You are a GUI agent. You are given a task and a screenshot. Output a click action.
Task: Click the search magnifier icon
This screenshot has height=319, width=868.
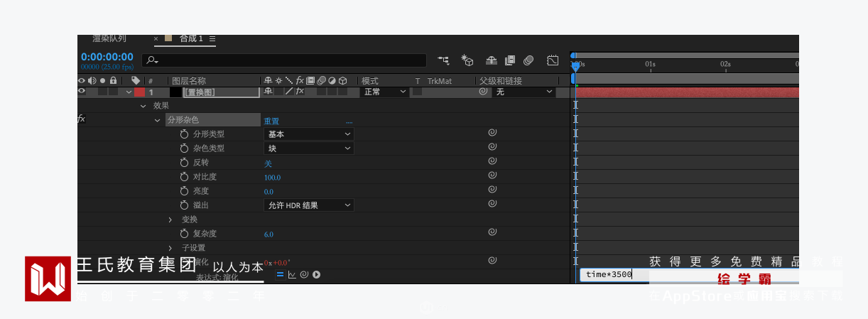(x=152, y=60)
